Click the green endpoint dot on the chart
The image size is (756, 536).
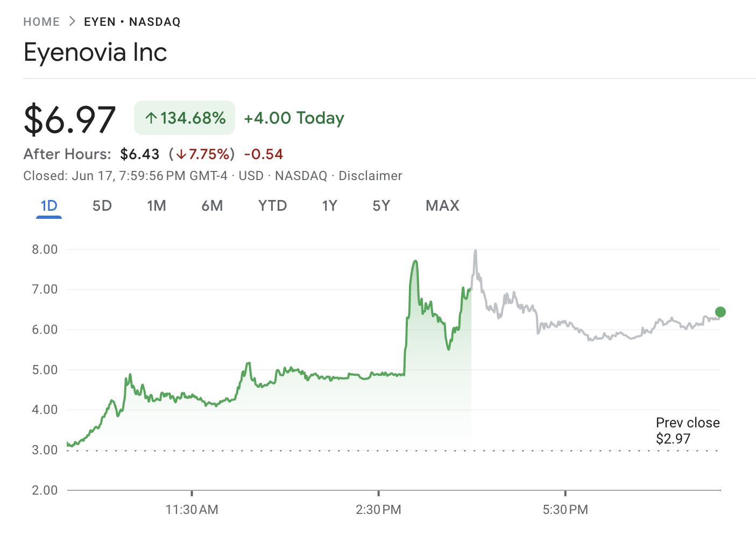pyautogui.click(x=719, y=312)
